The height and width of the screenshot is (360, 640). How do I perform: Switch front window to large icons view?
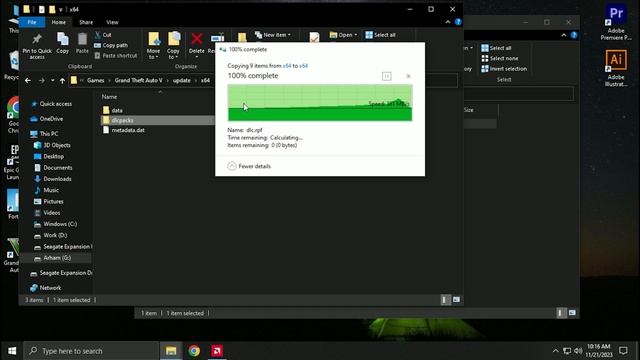(x=456, y=300)
